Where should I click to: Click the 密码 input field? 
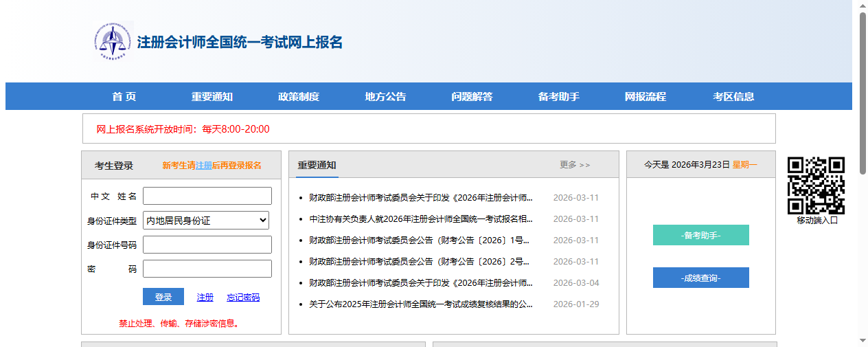pyautogui.click(x=207, y=269)
